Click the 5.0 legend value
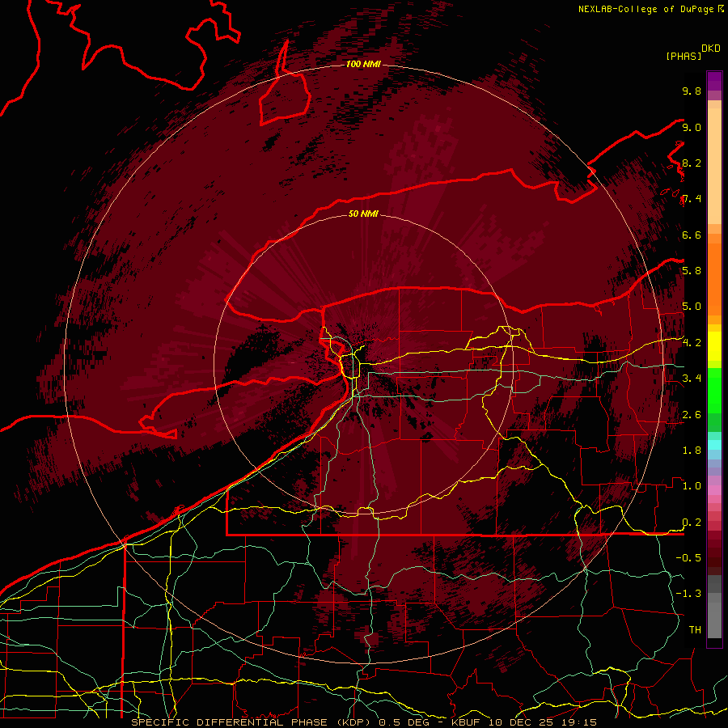 [x=692, y=307]
